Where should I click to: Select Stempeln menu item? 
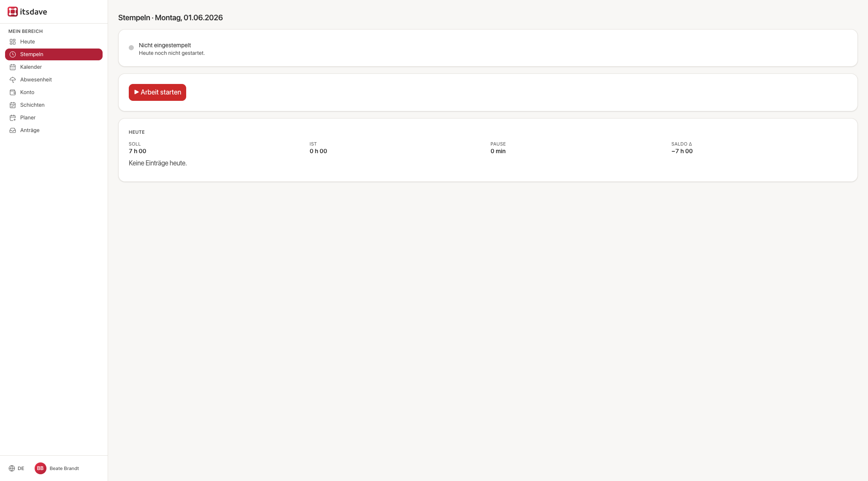[x=54, y=54]
